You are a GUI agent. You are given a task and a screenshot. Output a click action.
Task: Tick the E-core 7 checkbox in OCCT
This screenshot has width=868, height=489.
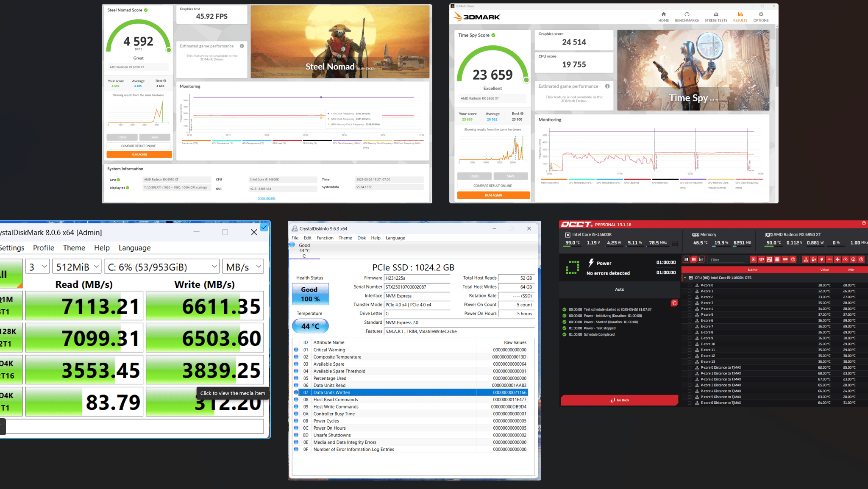click(x=690, y=326)
